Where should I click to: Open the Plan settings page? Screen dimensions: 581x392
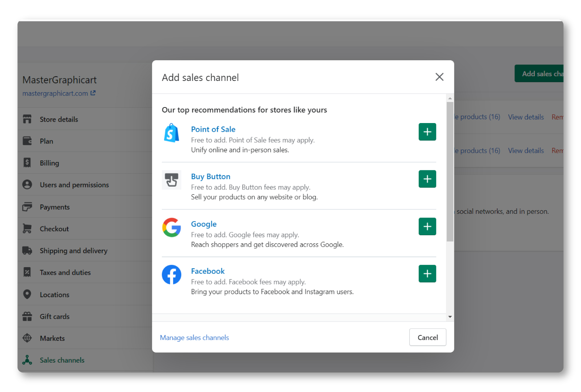coord(85,141)
